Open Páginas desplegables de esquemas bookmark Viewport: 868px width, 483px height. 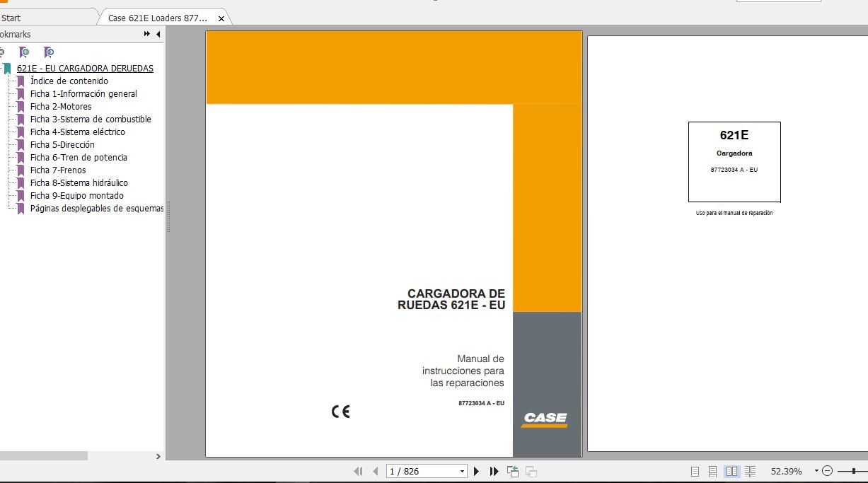pos(97,209)
